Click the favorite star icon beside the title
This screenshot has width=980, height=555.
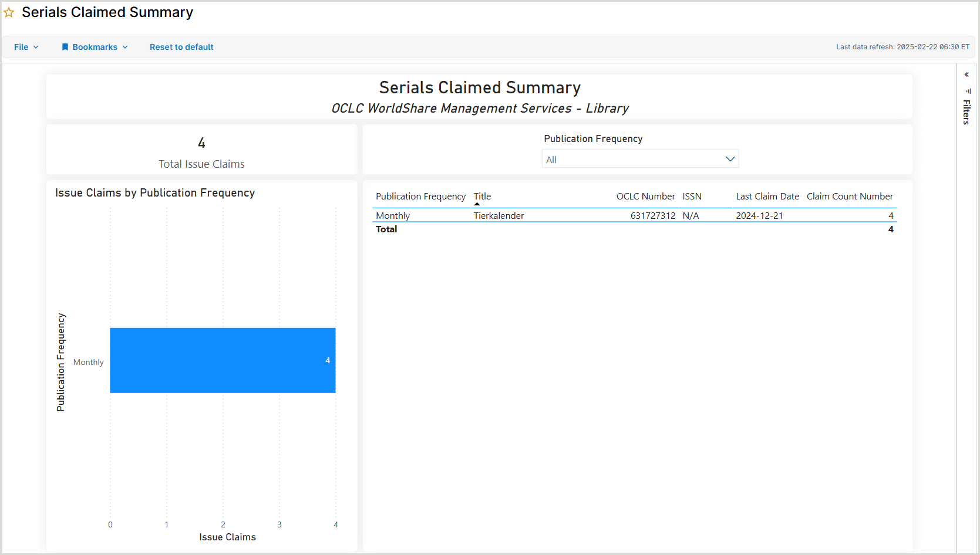click(x=9, y=12)
